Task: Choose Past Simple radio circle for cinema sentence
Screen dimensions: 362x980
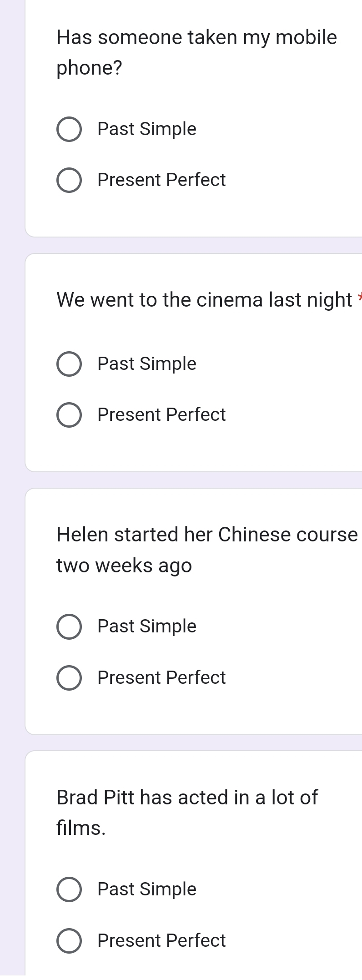Action: click(69, 364)
